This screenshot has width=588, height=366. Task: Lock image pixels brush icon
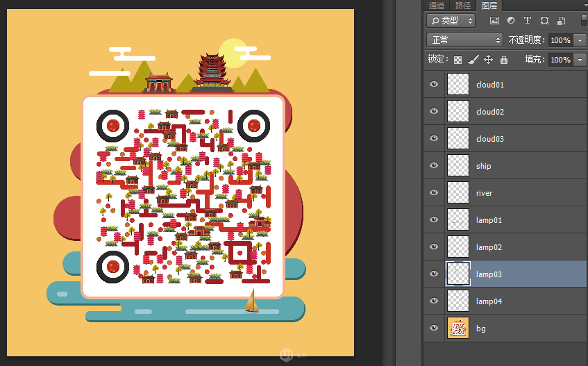pyautogui.click(x=473, y=59)
